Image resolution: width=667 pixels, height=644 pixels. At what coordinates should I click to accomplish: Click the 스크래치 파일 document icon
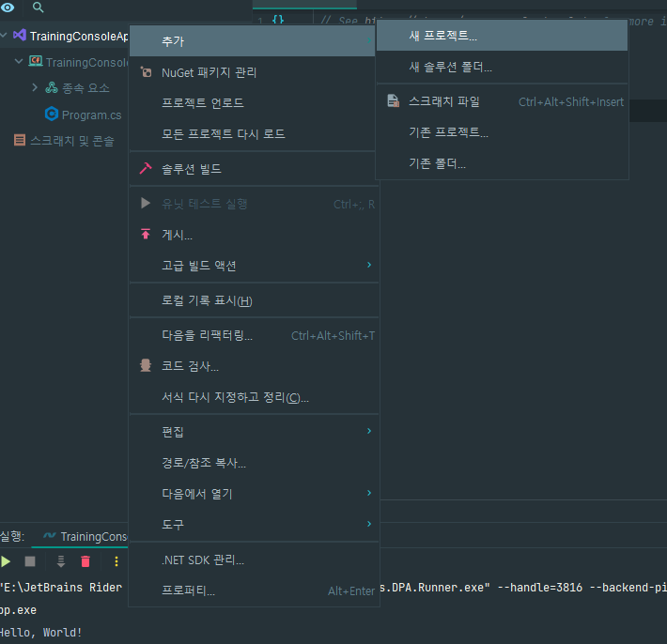click(393, 100)
